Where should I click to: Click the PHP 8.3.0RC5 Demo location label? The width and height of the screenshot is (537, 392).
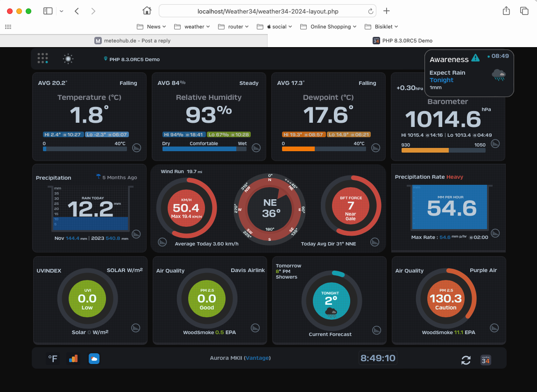point(134,59)
